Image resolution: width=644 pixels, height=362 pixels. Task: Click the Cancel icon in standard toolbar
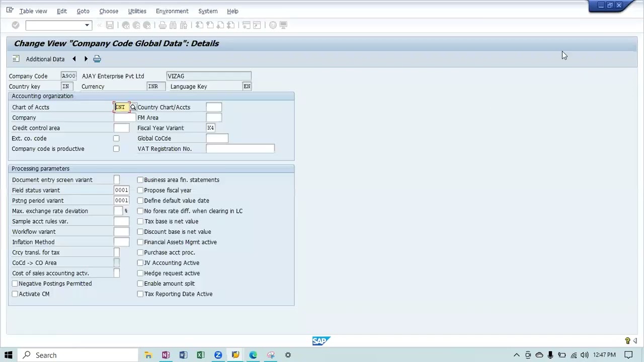[147, 25]
